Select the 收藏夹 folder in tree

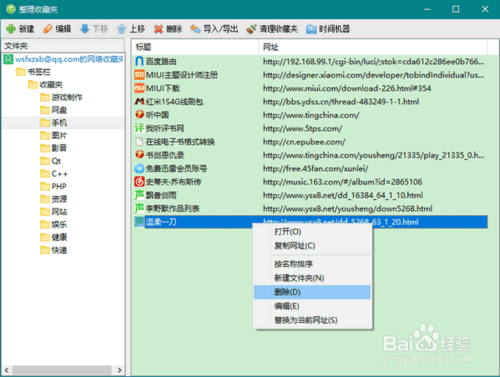pyautogui.click(x=51, y=84)
